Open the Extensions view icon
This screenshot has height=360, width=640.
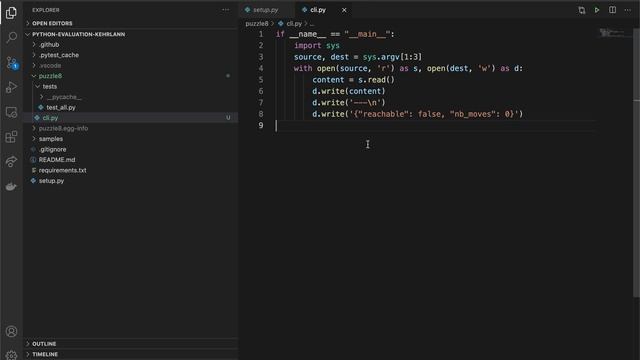tap(11, 137)
